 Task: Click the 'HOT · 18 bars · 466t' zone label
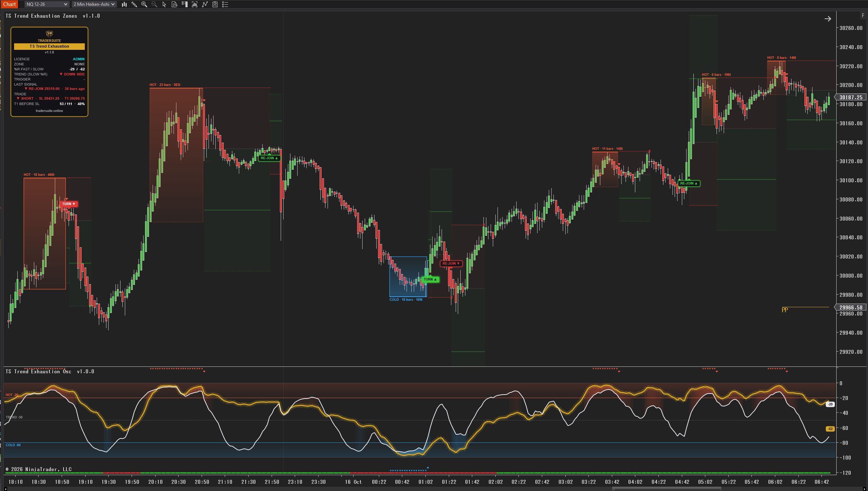pos(39,175)
